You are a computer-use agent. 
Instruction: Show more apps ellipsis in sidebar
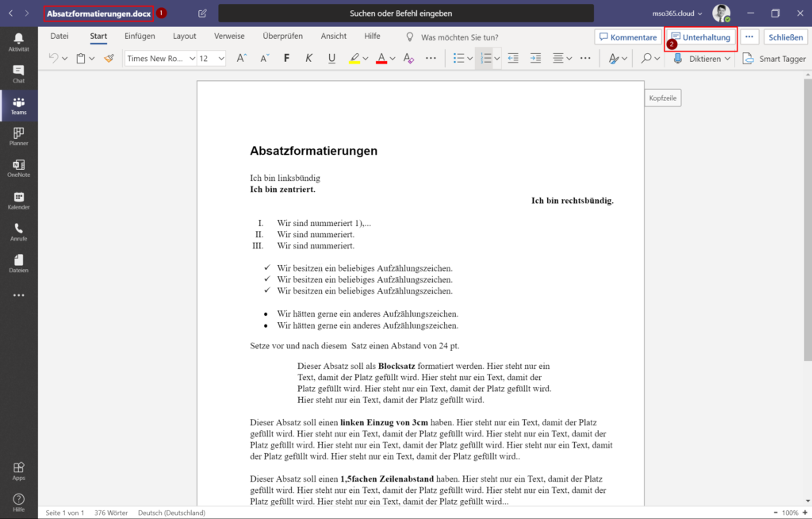click(x=19, y=295)
